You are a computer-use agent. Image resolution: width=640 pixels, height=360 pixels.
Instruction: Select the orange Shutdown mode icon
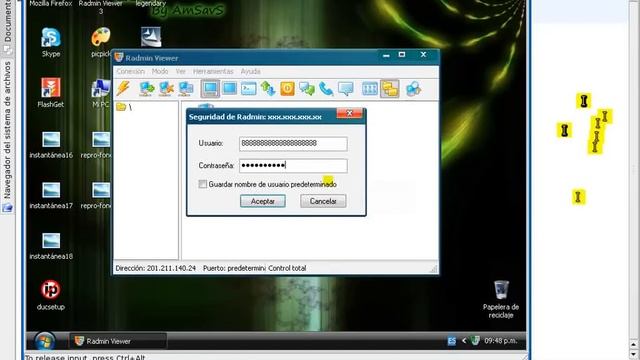click(287, 89)
